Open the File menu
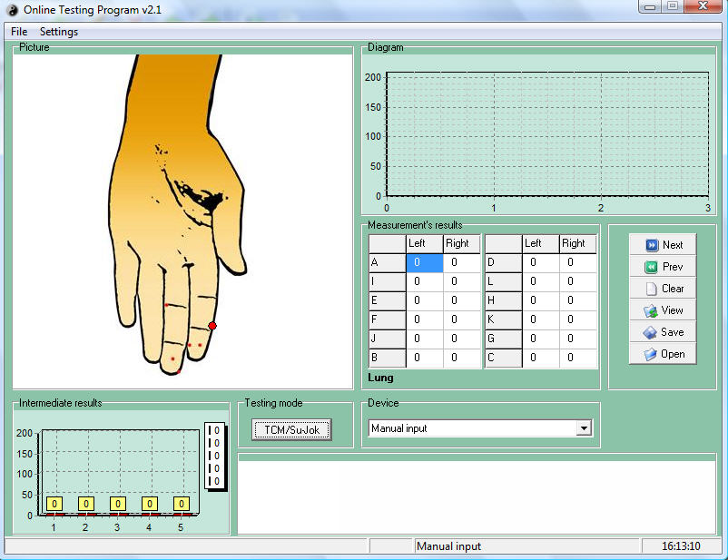Viewport: 728px width, 560px height. click(x=19, y=32)
